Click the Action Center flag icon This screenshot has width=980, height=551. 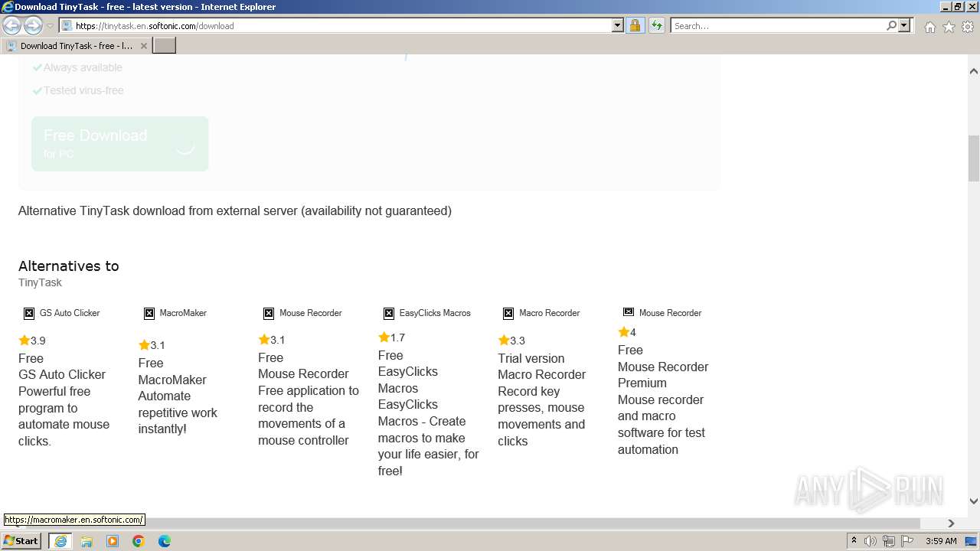[907, 541]
